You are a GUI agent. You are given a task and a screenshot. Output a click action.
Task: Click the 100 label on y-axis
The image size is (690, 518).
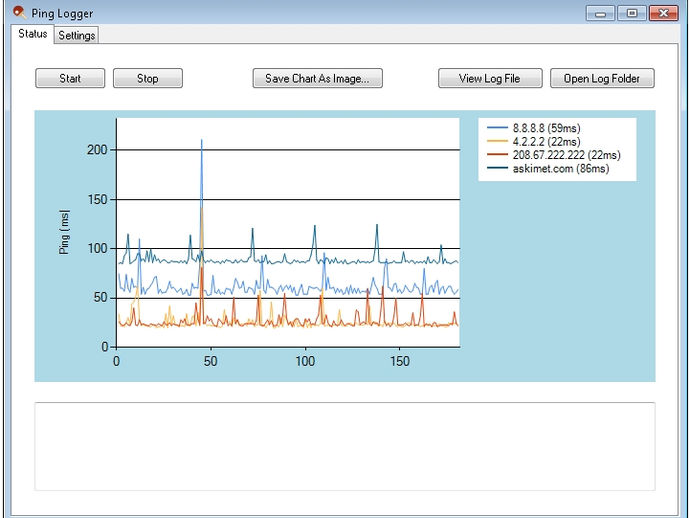coord(97,249)
